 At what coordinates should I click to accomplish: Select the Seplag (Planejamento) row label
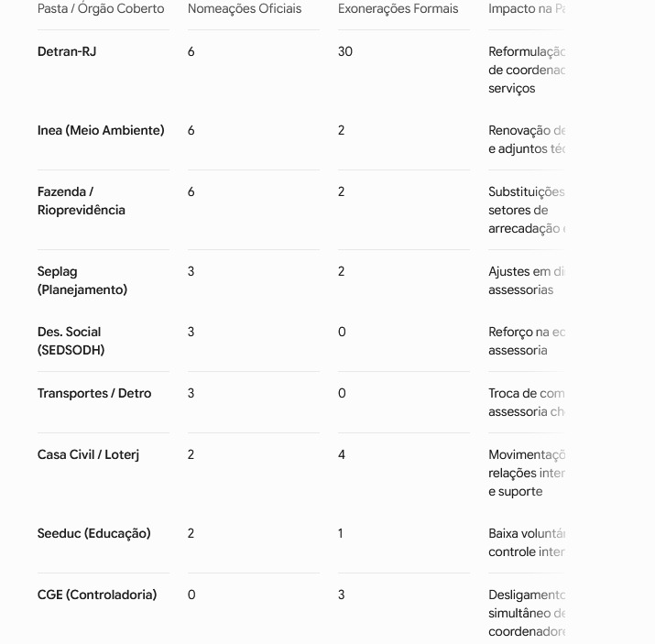tap(82, 280)
